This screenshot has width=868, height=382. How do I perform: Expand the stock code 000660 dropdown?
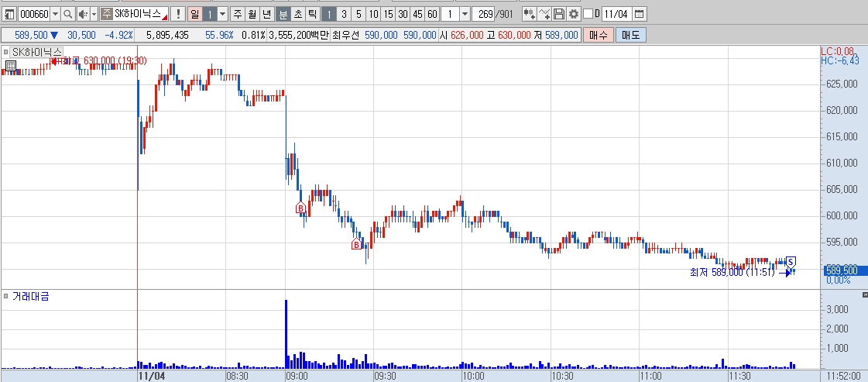[x=55, y=14]
